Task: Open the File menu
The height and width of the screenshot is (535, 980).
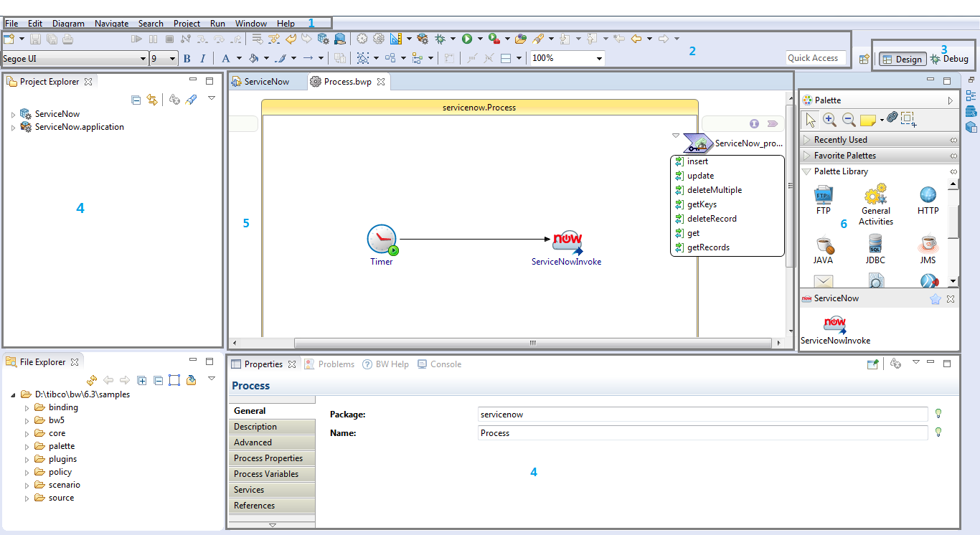Action: click(11, 24)
